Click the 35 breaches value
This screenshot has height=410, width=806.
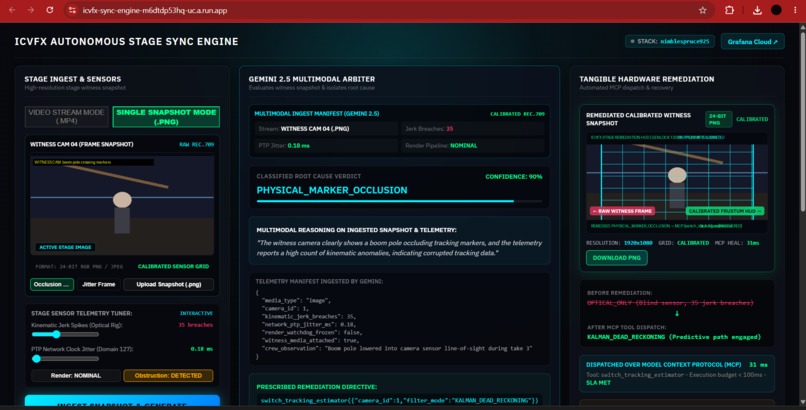click(195, 325)
